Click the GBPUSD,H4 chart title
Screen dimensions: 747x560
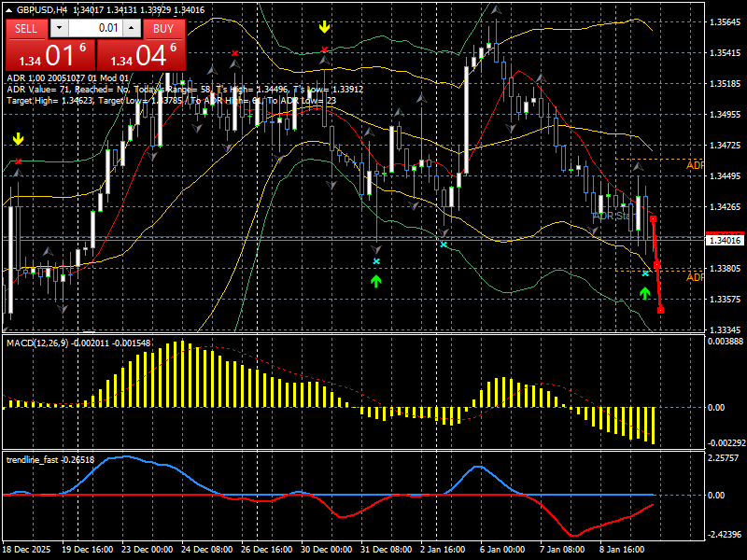tap(44, 10)
